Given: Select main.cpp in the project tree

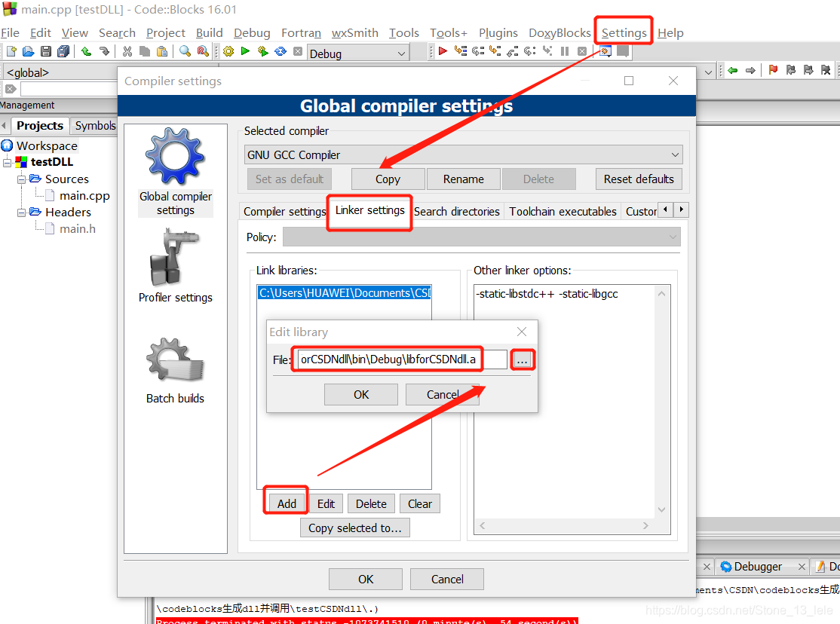Looking at the screenshot, I should pyautogui.click(x=84, y=196).
